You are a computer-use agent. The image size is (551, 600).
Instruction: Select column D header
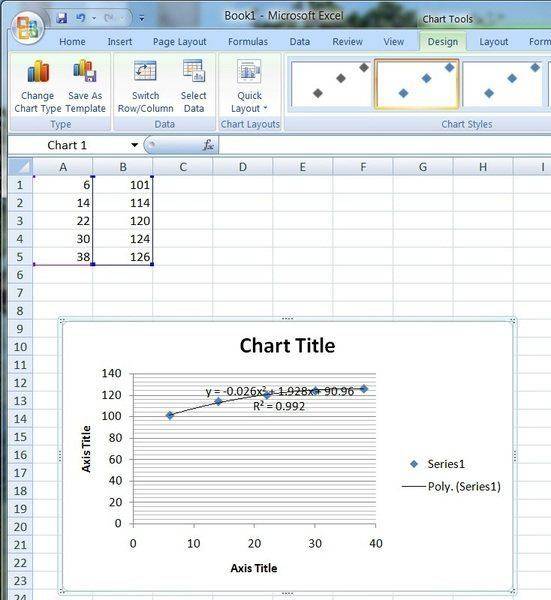(x=243, y=167)
